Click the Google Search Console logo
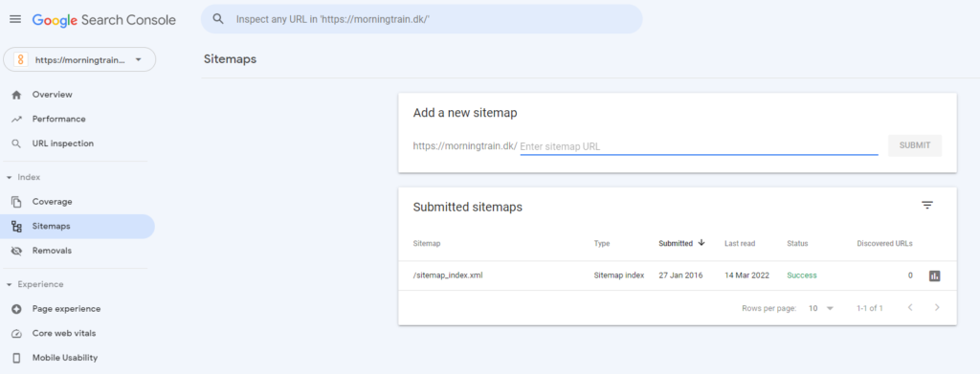 coord(103,20)
